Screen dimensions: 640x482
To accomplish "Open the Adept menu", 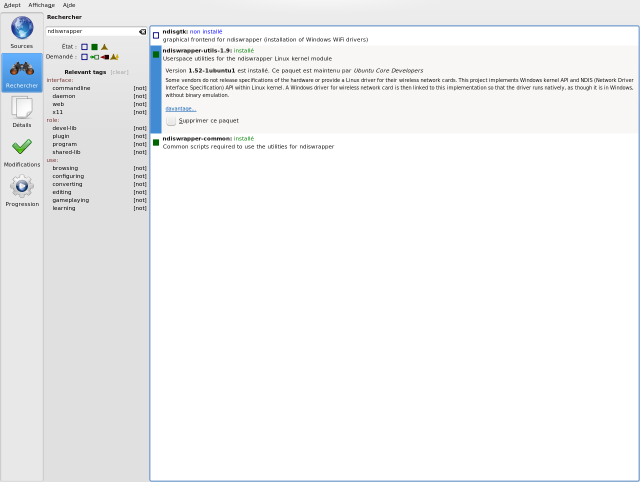I will click(12, 5).
